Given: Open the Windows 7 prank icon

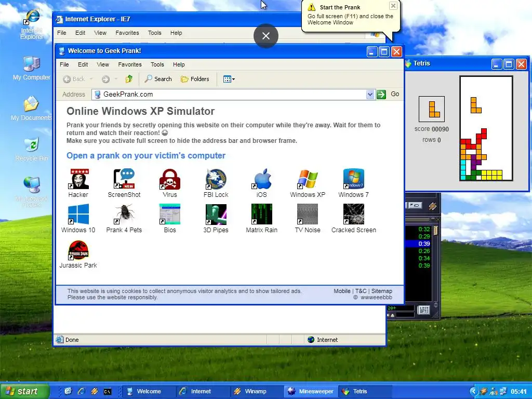Looking at the screenshot, I should 353,183.
